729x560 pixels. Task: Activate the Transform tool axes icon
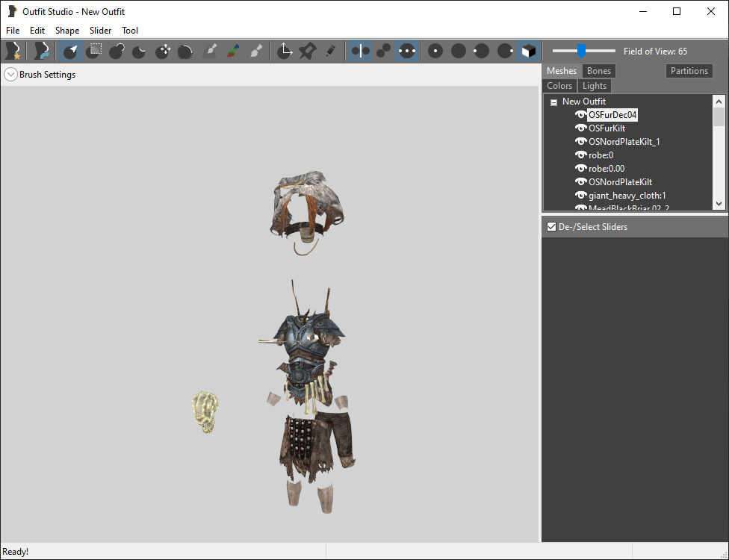click(284, 51)
